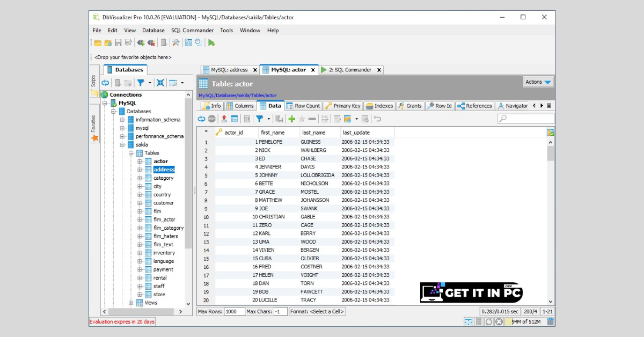Click the green plus Add Row icon
Image resolution: width=644 pixels, height=337 pixels.
point(291,119)
